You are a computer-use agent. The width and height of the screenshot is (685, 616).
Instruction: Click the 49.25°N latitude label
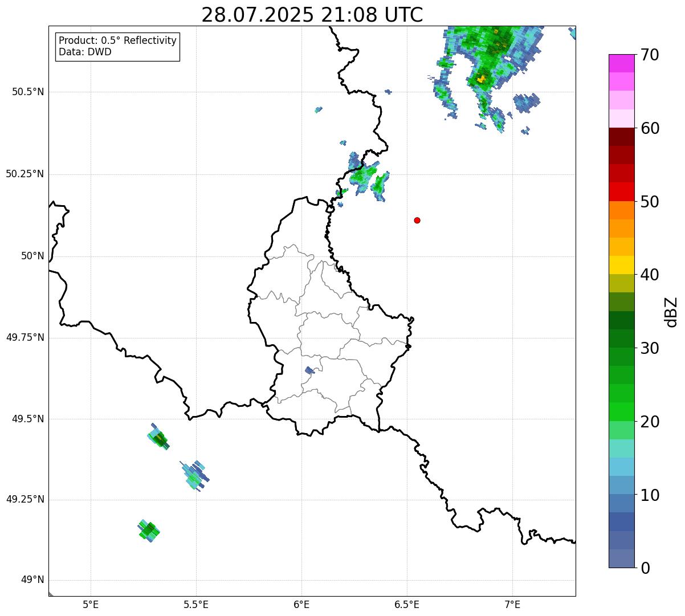click(25, 500)
